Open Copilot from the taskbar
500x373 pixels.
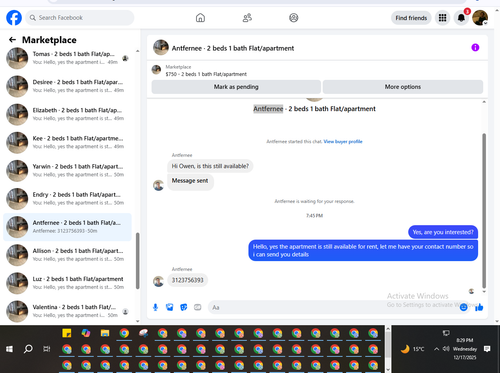click(86, 333)
